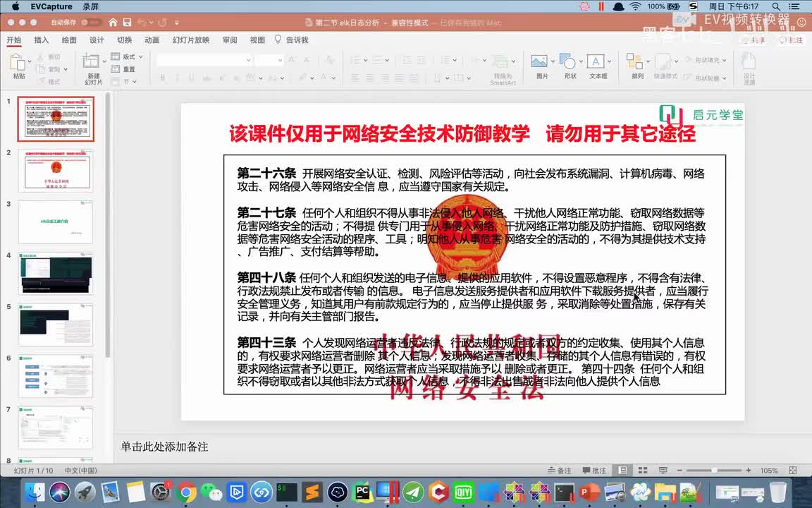Image resolution: width=812 pixels, height=508 pixels.
Task: Open the Draw (绘图) ribbon tab
Action: point(69,40)
